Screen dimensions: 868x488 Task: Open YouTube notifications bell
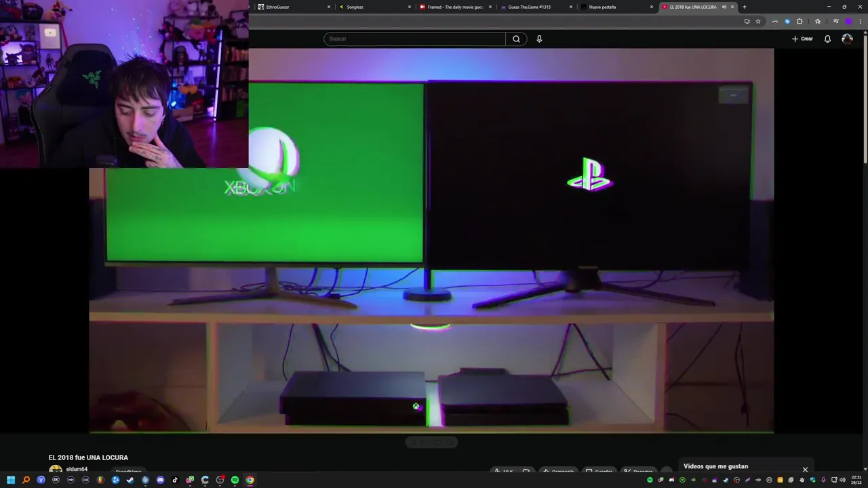[827, 39]
